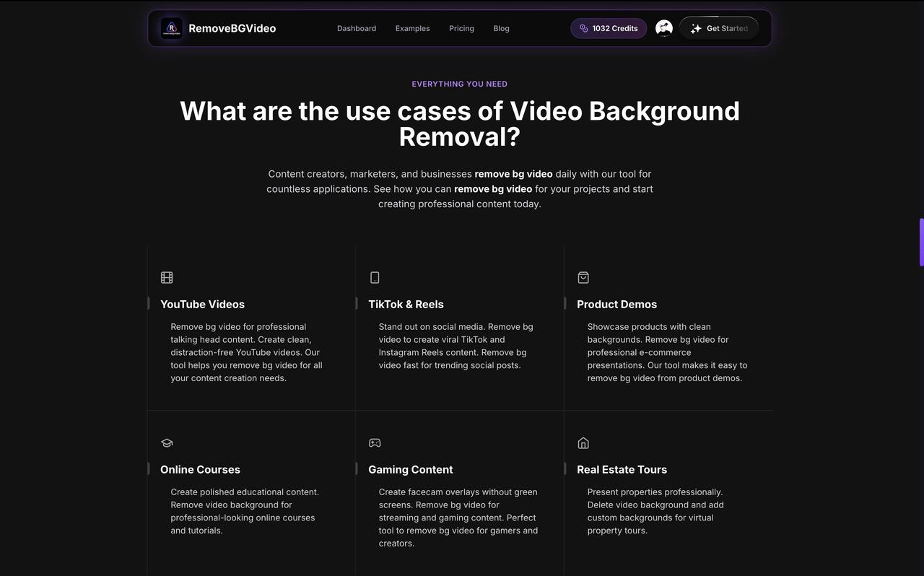Navigate to the Blog
The image size is (924, 576).
(x=501, y=28)
